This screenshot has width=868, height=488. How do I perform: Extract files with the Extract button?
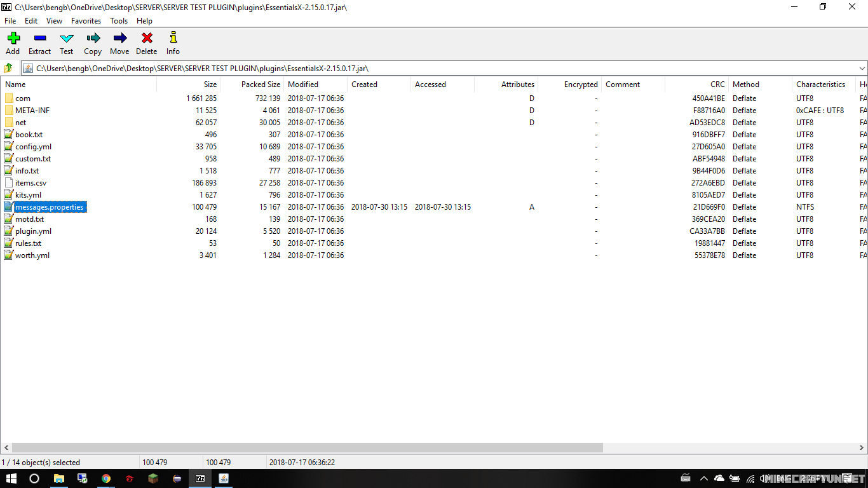[x=39, y=43]
